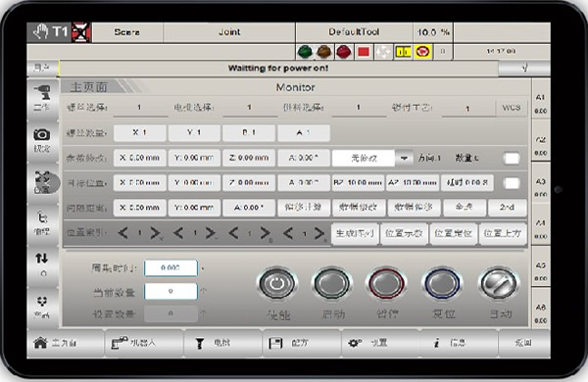Click the Waitting for power on! message

coord(278,69)
